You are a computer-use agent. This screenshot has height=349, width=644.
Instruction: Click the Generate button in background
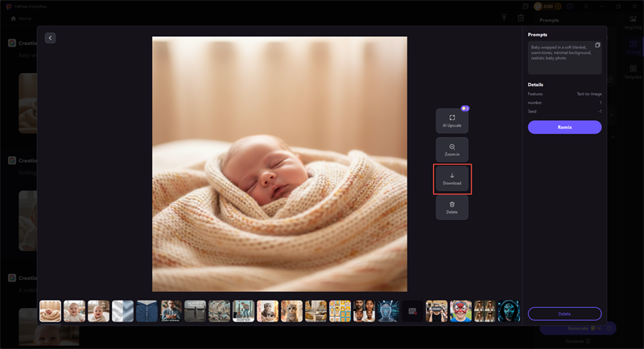[x=578, y=328]
